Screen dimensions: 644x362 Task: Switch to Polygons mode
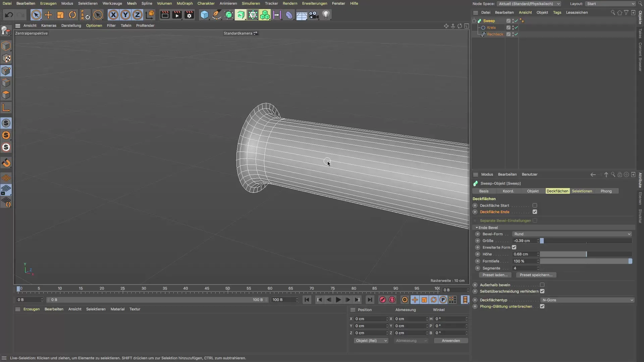6,95
